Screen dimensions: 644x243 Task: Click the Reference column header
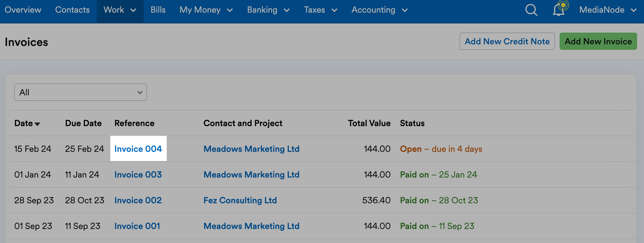(x=134, y=123)
